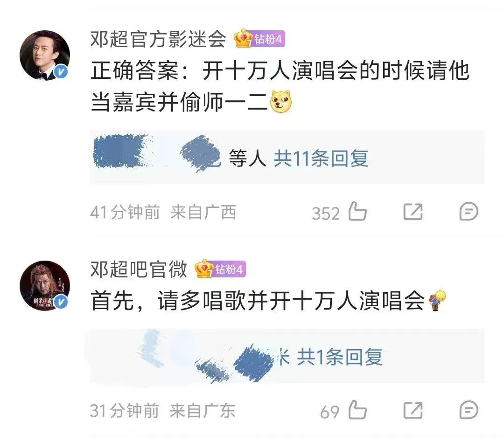Click the 69 like count
This screenshot has width=504, height=448.
(330, 412)
